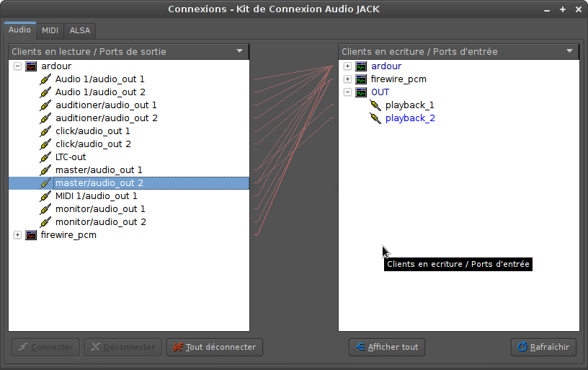The height and width of the screenshot is (370, 588).
Task: Click the Rafraîchir button
Action: pos(543,347)
